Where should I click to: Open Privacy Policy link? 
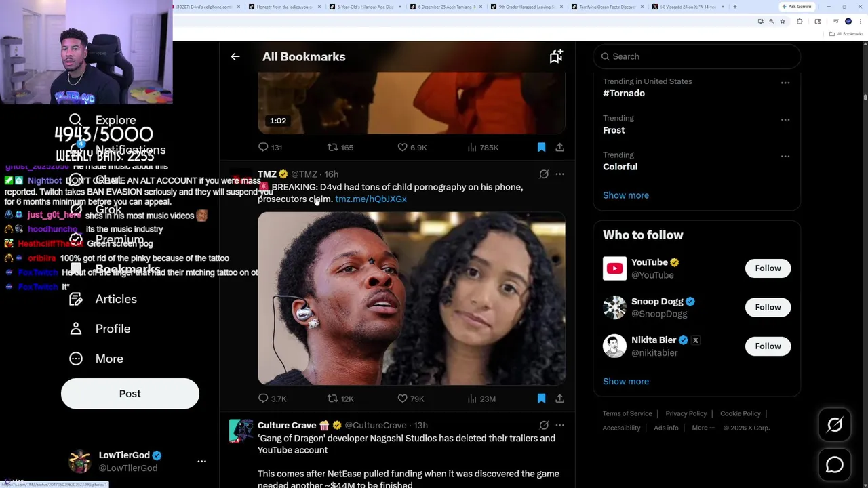click(x=686, y=413)
